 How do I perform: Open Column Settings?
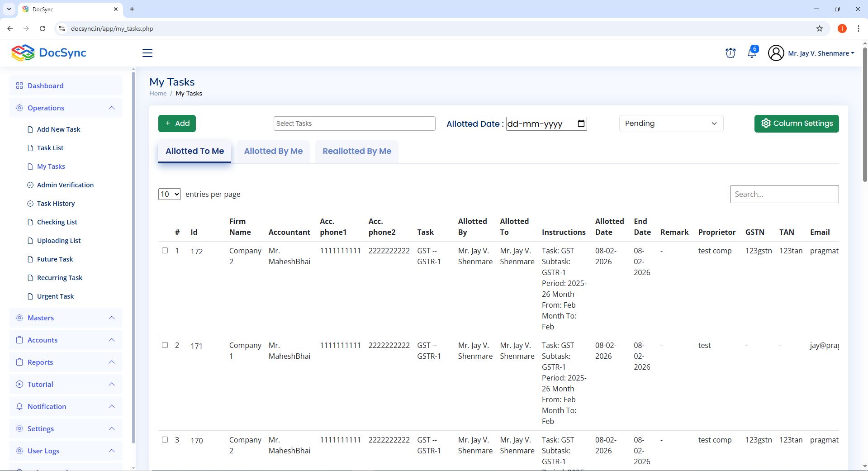(x=796, y=124)
